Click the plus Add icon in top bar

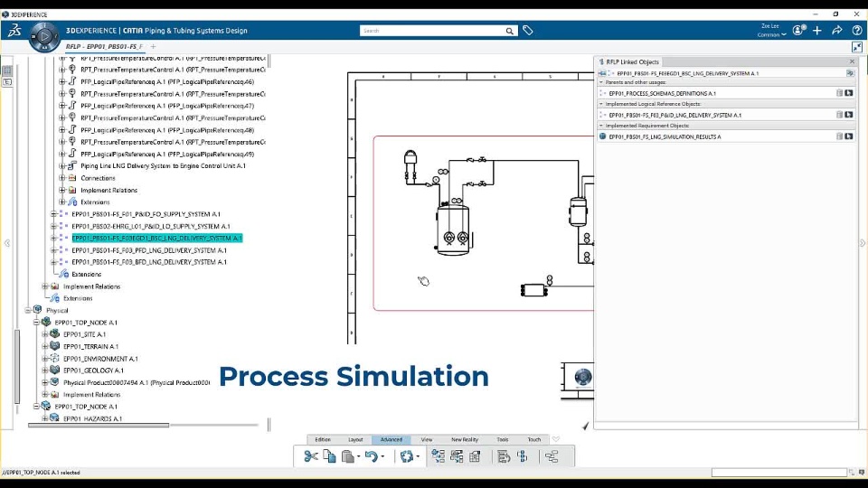pyautogui.click(x=817, y=31)
